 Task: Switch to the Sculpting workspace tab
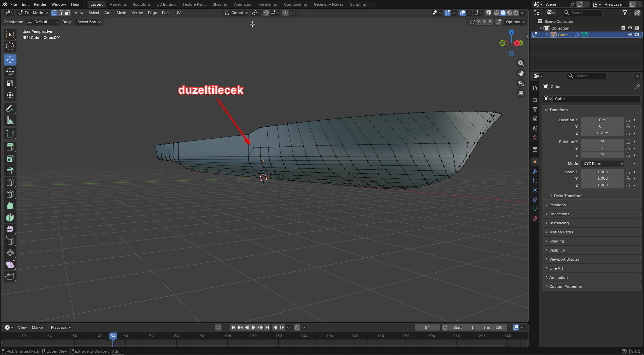(x=141, y=4)
